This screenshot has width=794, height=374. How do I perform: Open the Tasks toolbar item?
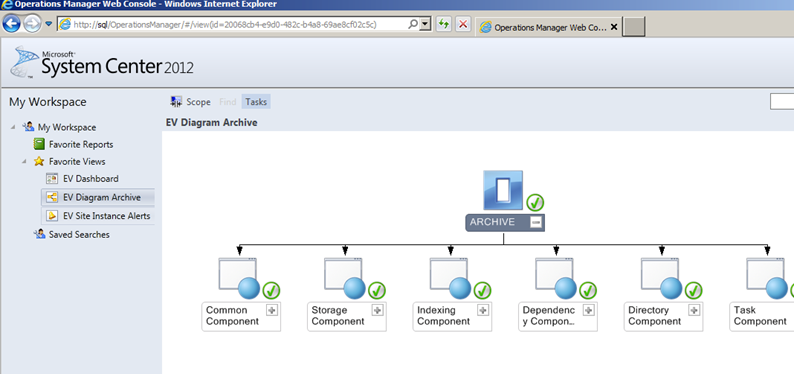click(x=256, y=102)
